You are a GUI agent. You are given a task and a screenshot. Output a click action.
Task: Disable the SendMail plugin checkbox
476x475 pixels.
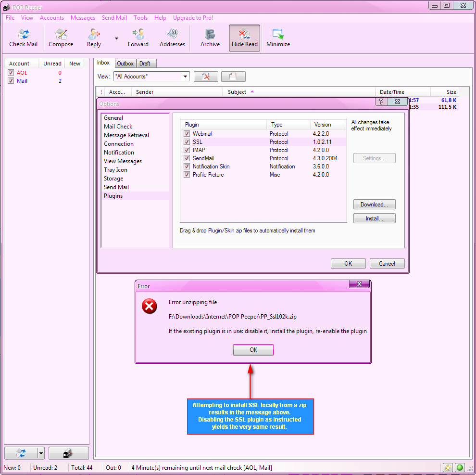187,158
